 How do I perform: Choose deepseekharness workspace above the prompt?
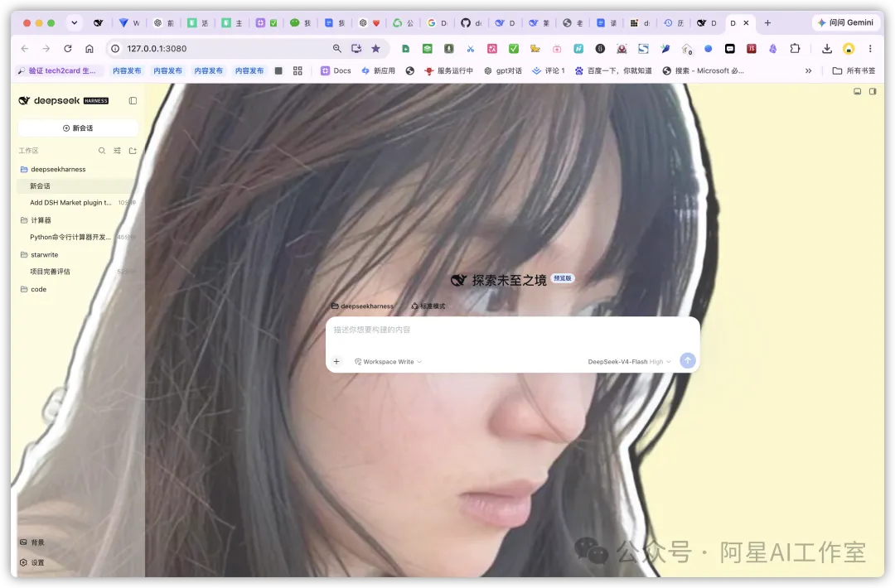pos(362,306)
